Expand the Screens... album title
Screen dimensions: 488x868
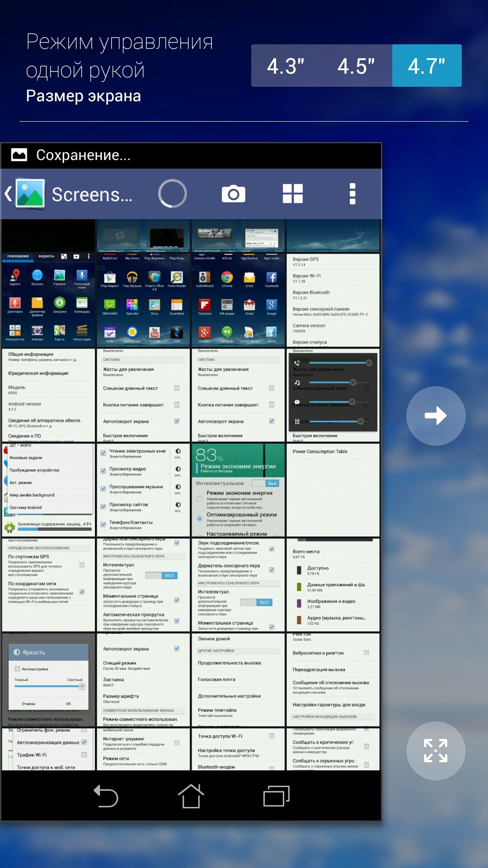point(92,194)
